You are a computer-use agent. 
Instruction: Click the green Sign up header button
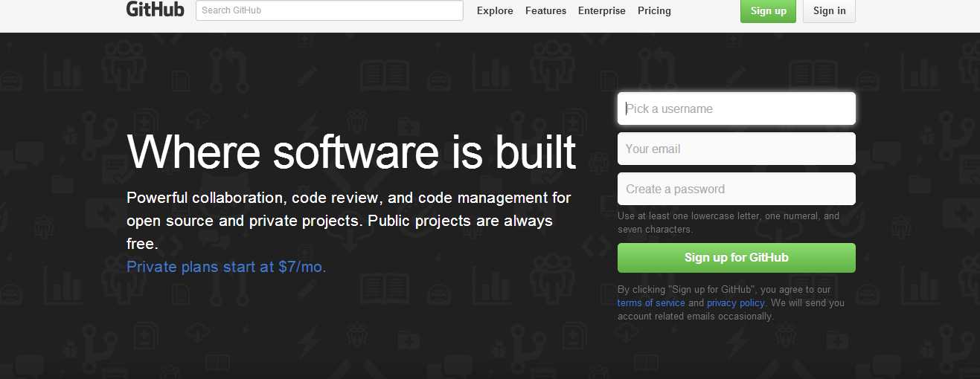768,10
